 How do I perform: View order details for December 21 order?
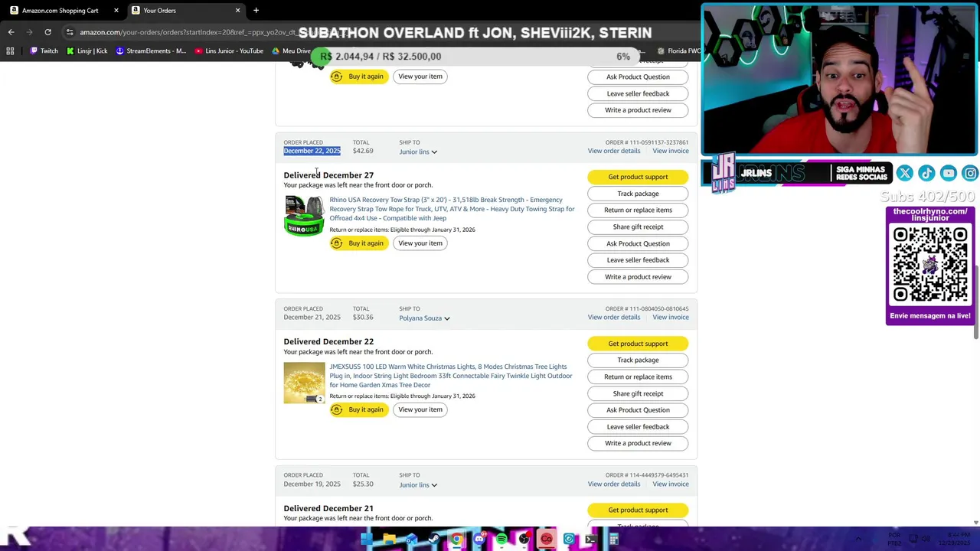pyautogui.click(x=614, y=318)
